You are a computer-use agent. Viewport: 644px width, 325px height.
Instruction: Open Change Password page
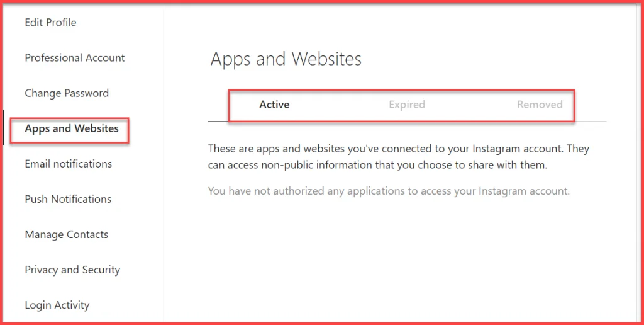[x=67, y=93]
